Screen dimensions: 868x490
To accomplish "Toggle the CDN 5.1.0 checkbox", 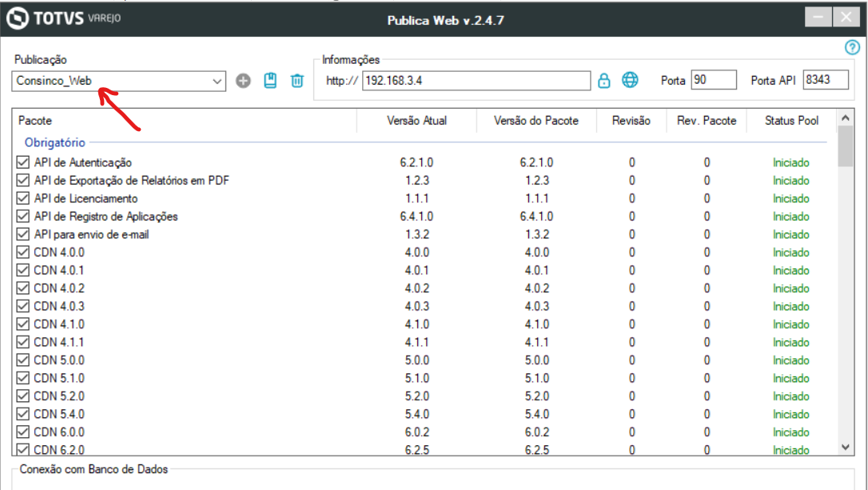I will pyautogui.click(x=22, y=378).
